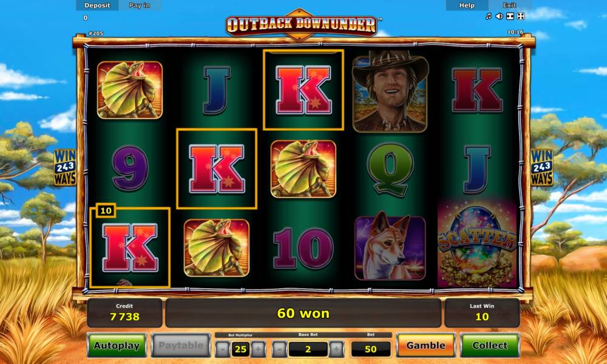Click the left Win 243 Ways badge
Image resolution: width=607 pixels, height=364 pixels.
pyautogui.click(x=65, y=167)
